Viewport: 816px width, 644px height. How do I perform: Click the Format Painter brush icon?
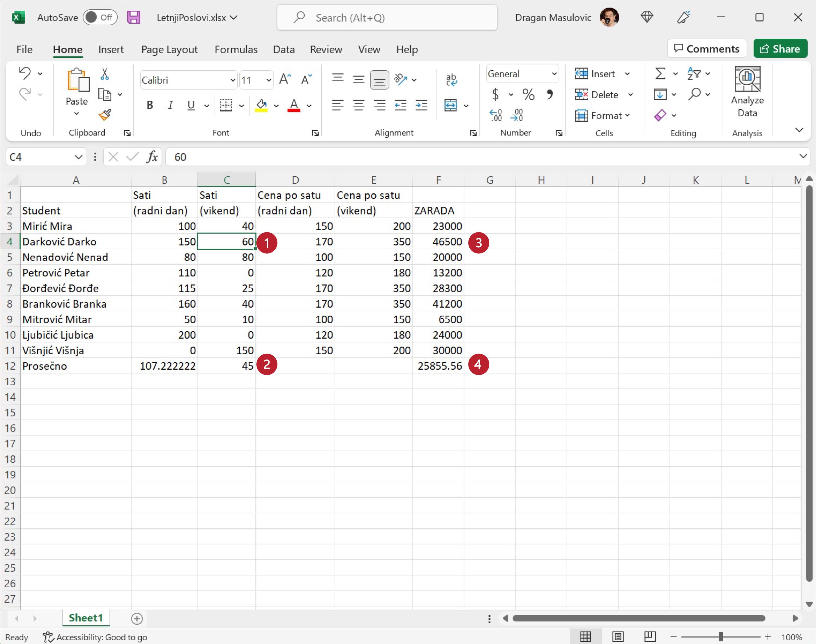click(104, 115)
